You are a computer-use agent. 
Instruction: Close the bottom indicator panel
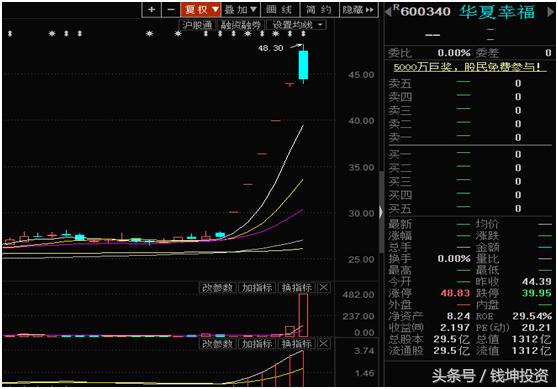(323, 344)
